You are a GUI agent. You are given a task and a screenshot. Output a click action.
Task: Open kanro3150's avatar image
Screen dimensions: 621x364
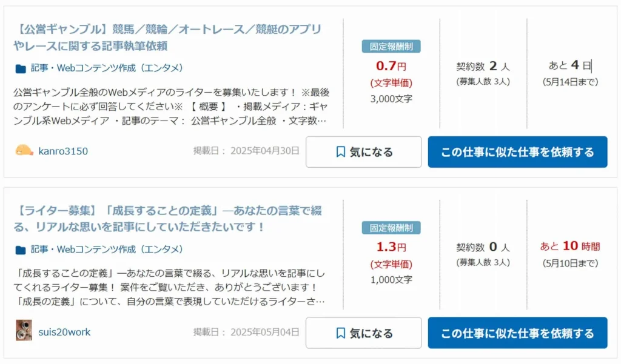click(24, 151)
